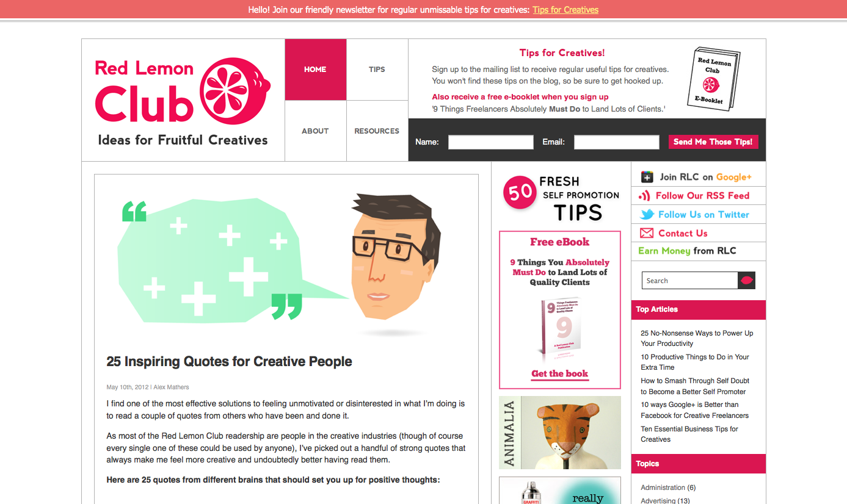
Task: Click the Red Lemon Club logo
Action: pos(183,101)
